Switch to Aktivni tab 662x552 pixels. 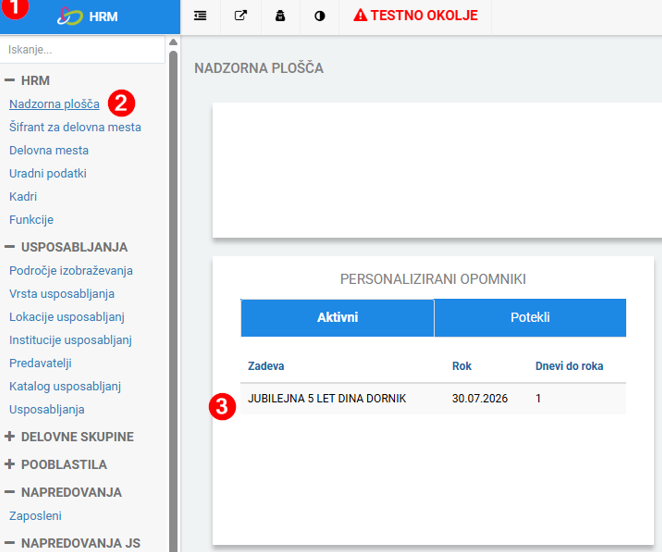[x=337, y=318]
